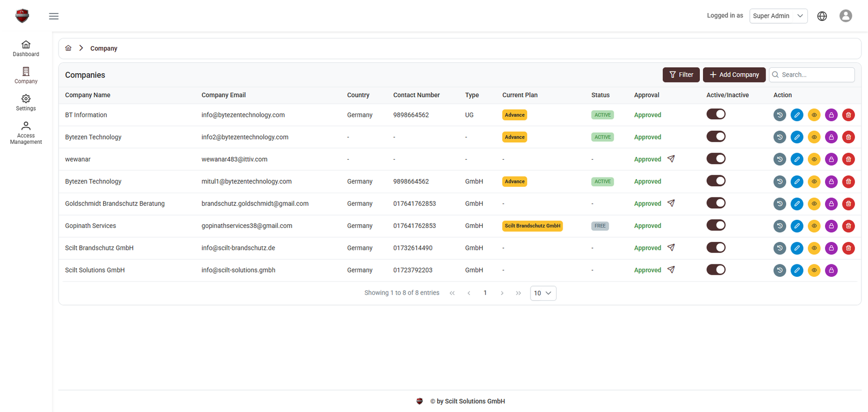Click send icon for Scilt Brandschutz GmbH
The height and width of the screenshot is (412, 868).
(x=671, y=248)
